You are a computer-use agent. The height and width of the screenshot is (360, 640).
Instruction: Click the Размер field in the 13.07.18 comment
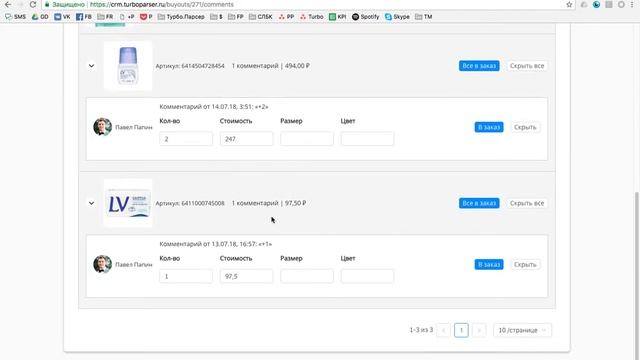click(307, 276)
